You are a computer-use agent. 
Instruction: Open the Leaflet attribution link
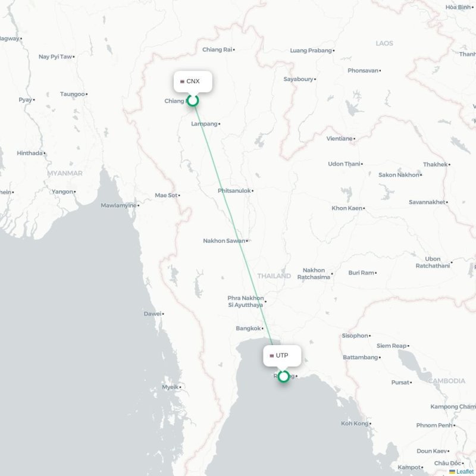click(466, 471)
